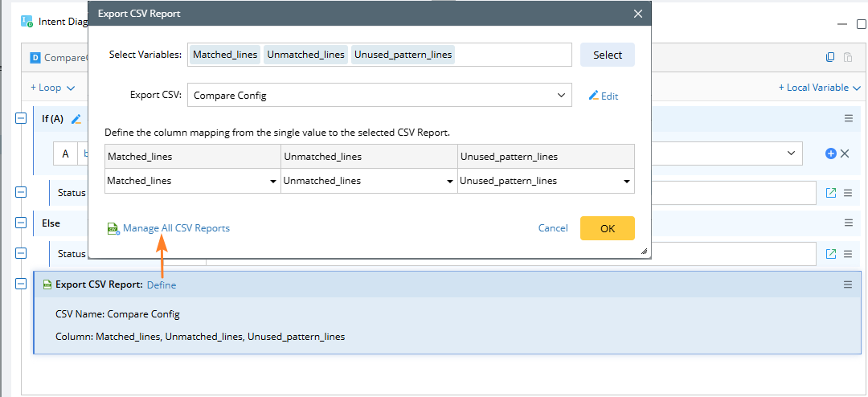Collapse the If (A) block
This screenshot has width=868, height=397.
pyautogui.click(x=21, y=119)
